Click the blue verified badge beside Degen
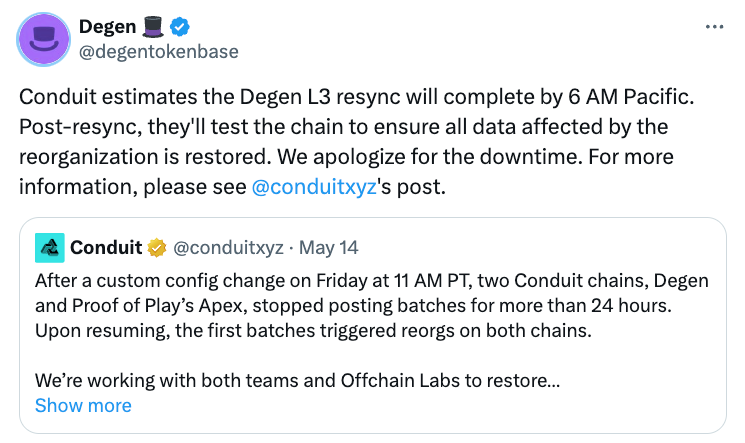The image size is (745, 443). coord(180,27)
